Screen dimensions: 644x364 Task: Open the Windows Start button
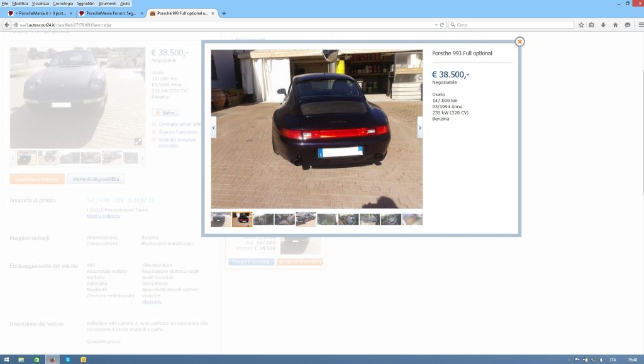tap(6, 360)
